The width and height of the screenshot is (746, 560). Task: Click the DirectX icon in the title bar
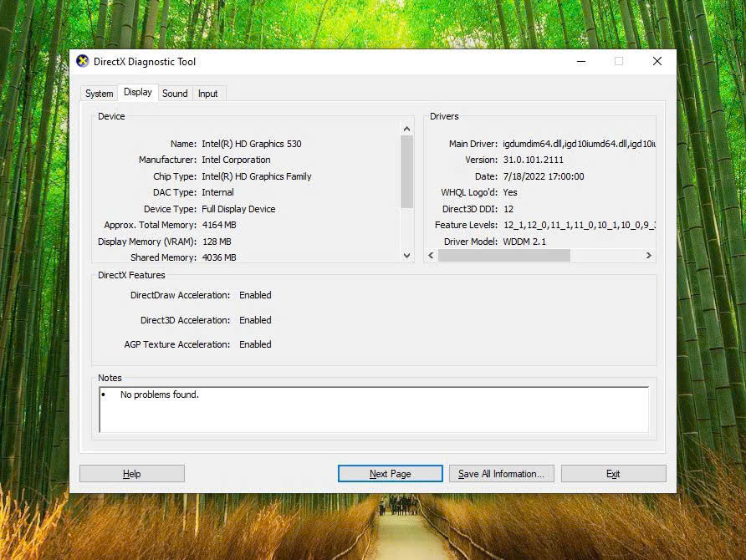(83, 61)
